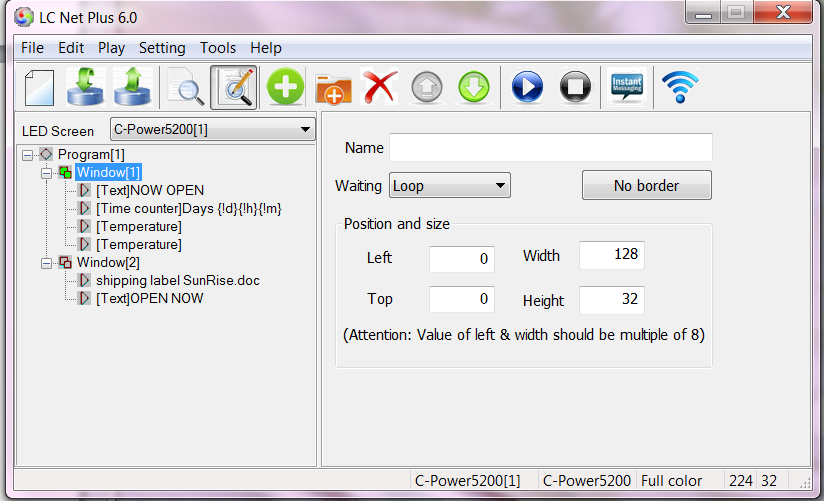The width and height of the screenshot is (824, 501).
Task: Click the Width field showing 128
Action: 612,255
